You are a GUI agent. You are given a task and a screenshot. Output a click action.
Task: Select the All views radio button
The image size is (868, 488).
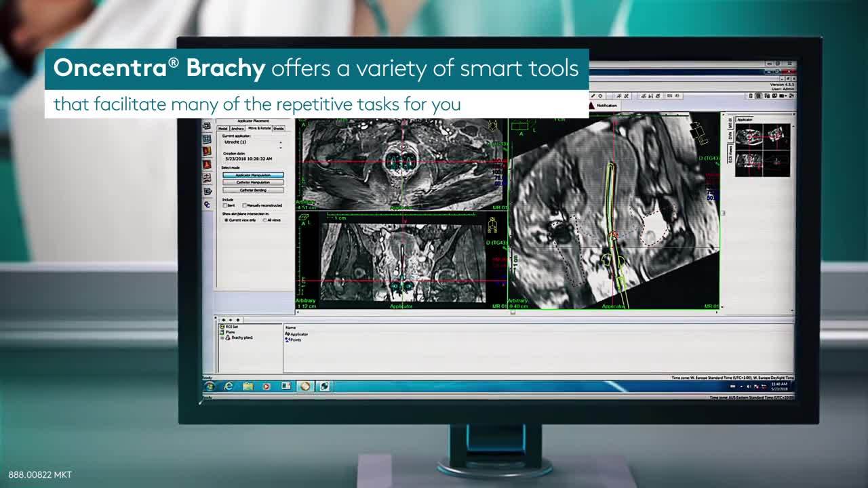pyautogui.click(x=264, y=220)
